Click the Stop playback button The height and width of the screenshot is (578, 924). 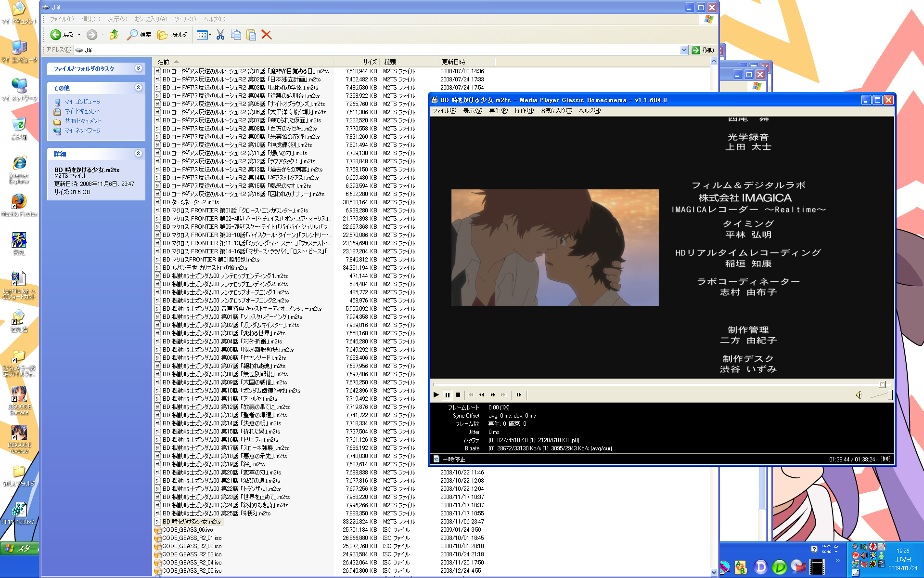tap(458, 395)
